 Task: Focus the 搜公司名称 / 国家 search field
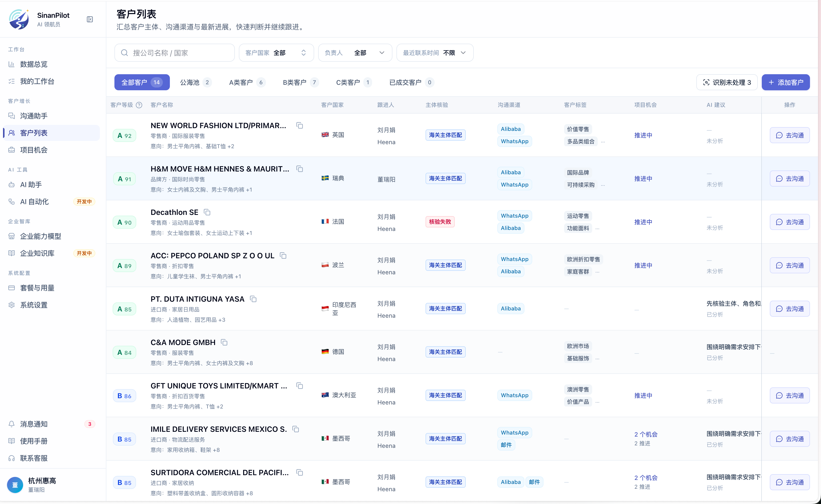coord(174,53)
